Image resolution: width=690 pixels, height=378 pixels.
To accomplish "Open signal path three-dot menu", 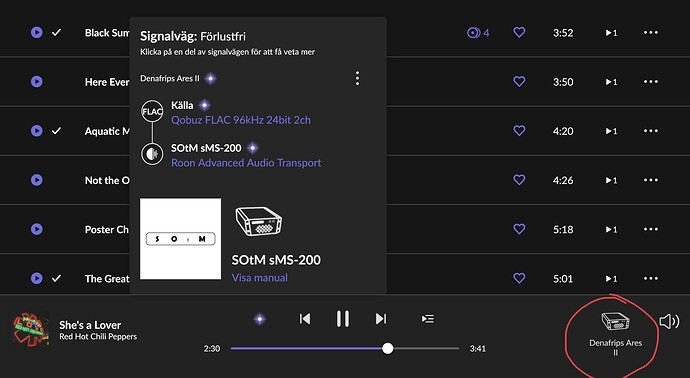I will (357, 78).
